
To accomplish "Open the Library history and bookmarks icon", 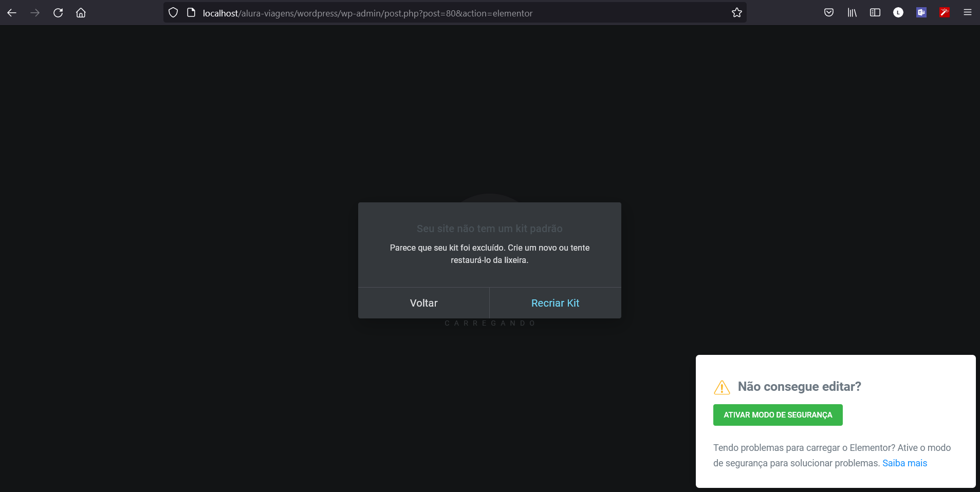I will coord(852,13).
